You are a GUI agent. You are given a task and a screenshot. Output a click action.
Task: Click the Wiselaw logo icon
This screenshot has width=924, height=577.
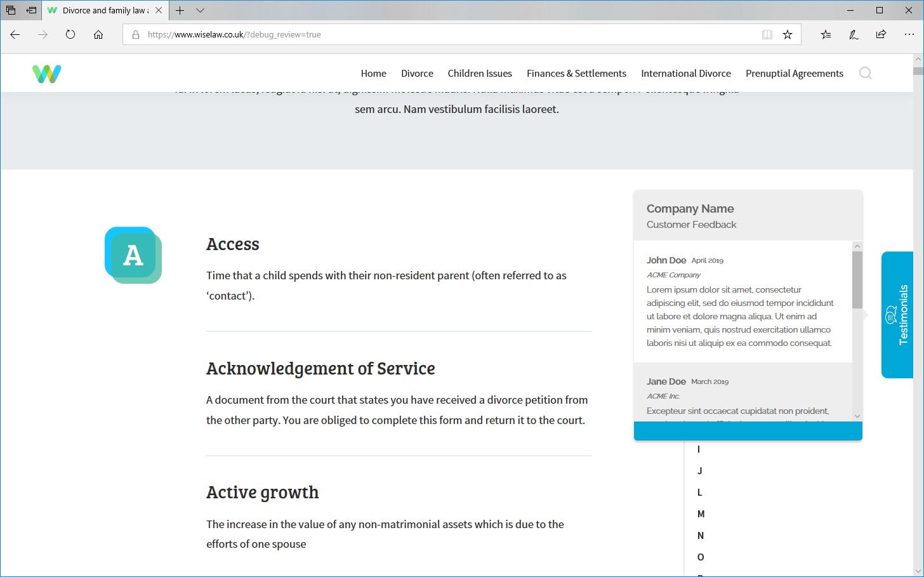[x=47, y=74]
